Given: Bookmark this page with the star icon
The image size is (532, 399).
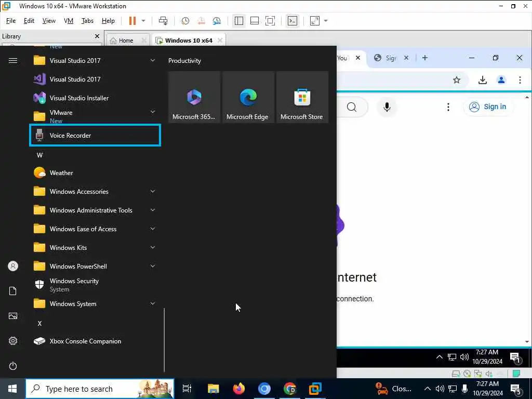Looking at the screenshot, I should pyautogui.click(x=457, y=80).
